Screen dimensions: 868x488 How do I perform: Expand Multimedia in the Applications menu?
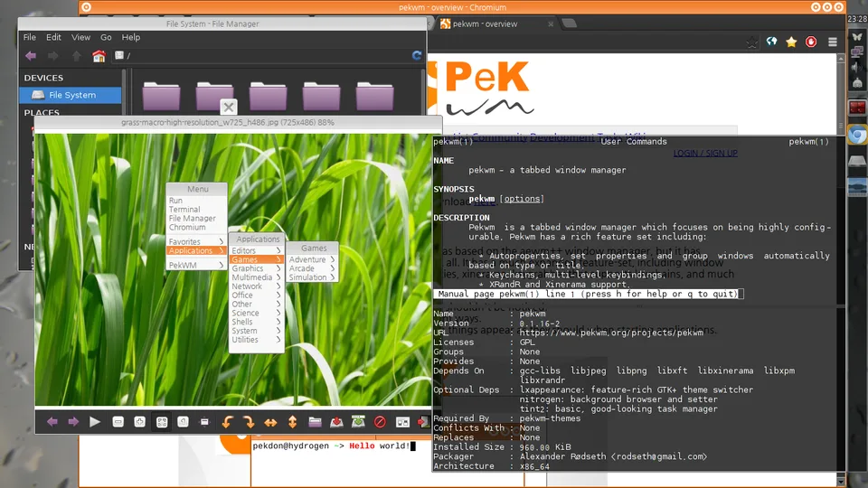click(x=256, y=277)
